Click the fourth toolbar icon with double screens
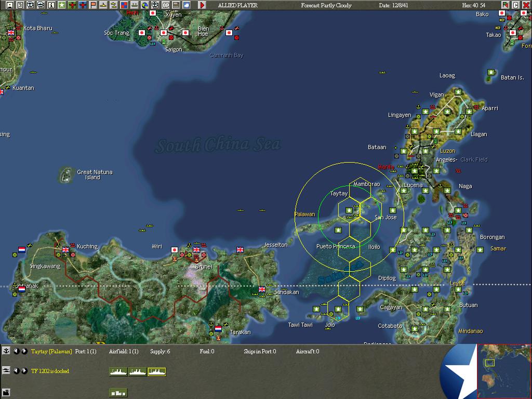 point(41,5)
